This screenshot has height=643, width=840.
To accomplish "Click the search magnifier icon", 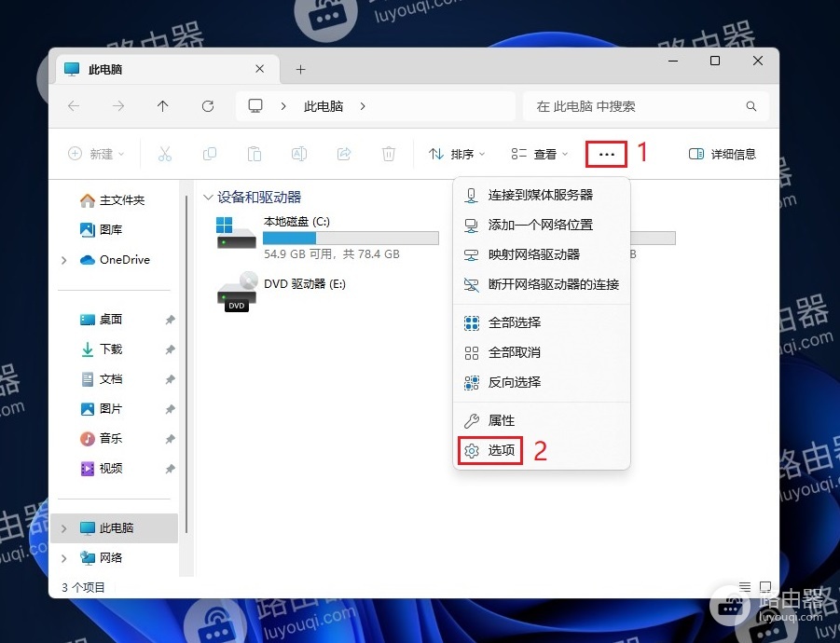I will 751,106.
